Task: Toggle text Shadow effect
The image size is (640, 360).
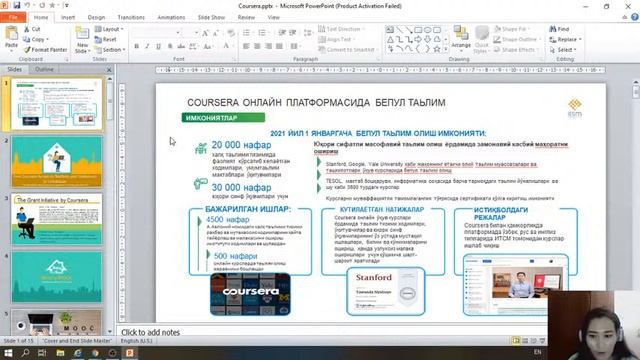Action: click(x=170, y=47)
